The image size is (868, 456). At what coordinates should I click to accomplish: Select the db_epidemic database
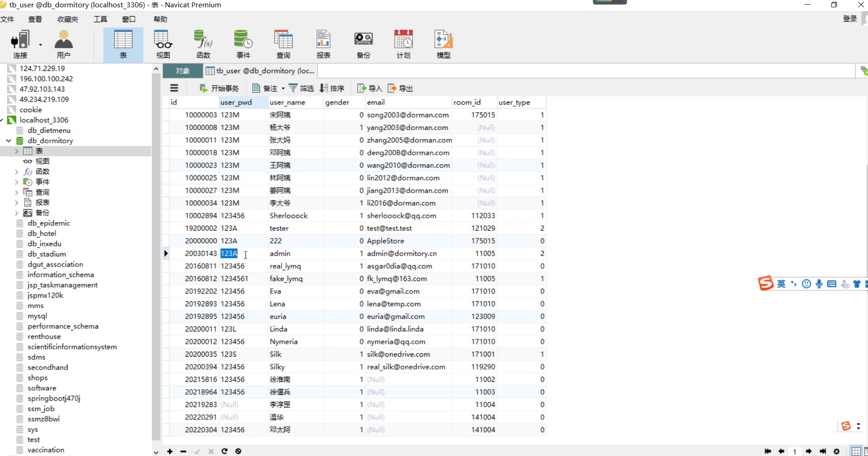click(49, 223)
